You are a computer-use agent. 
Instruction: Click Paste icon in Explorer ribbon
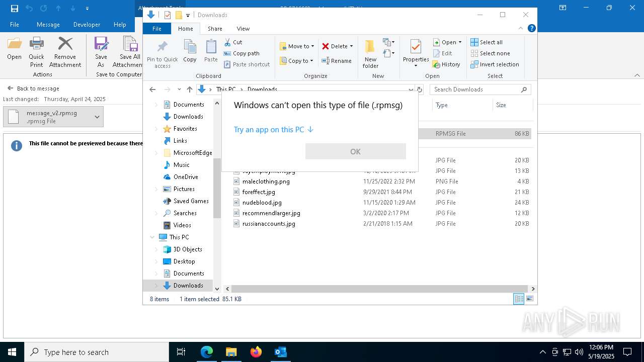[211, 47]
